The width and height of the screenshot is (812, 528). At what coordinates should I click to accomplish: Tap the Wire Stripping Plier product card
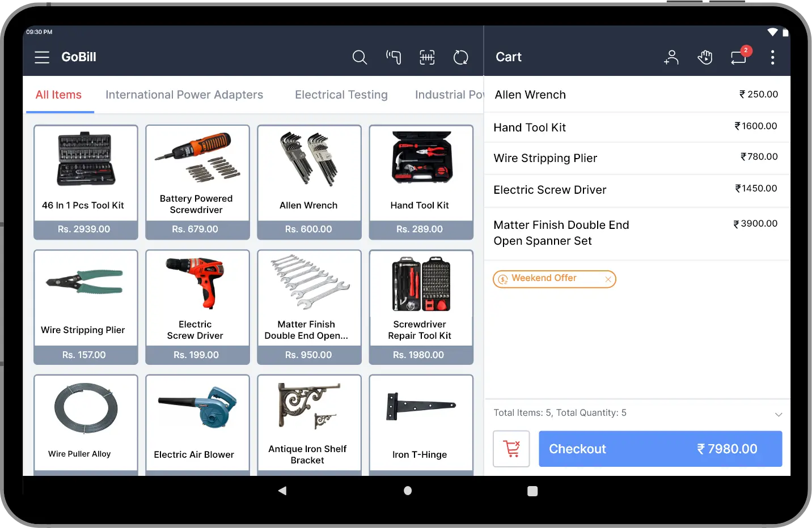click(x=85, y=306)
